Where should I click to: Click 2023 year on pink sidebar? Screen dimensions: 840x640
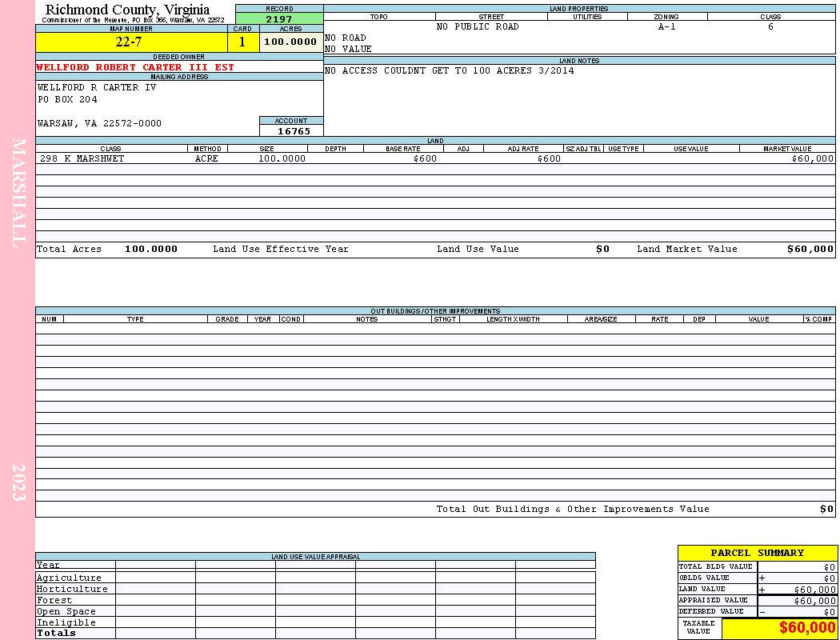(x=18, y=482)
